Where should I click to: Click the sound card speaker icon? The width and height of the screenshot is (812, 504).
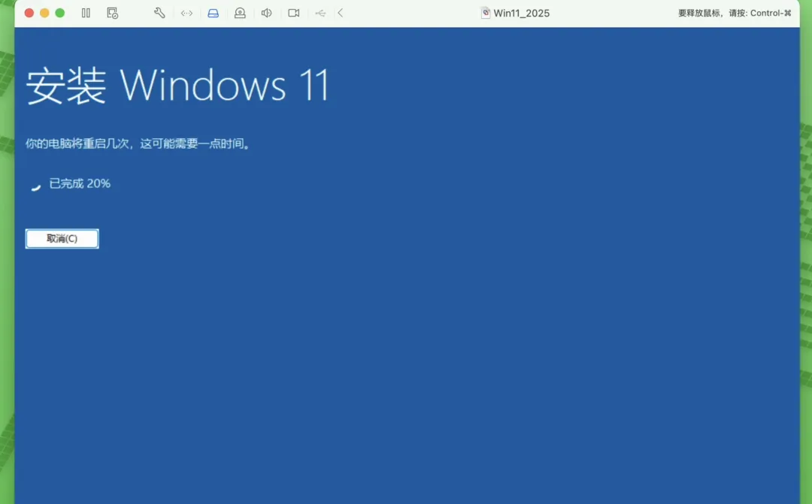[267, 13]
